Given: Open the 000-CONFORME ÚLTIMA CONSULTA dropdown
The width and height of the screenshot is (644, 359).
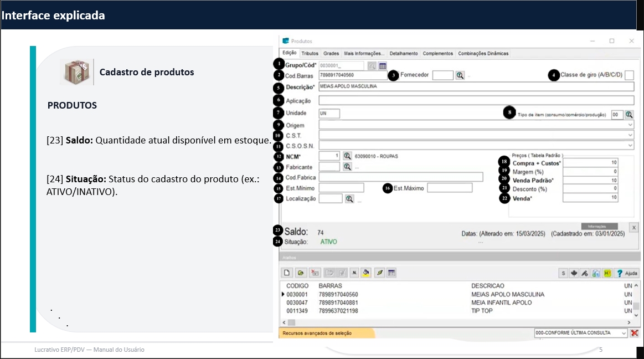Looking at the screenshot, I should [x=624, y=333].
